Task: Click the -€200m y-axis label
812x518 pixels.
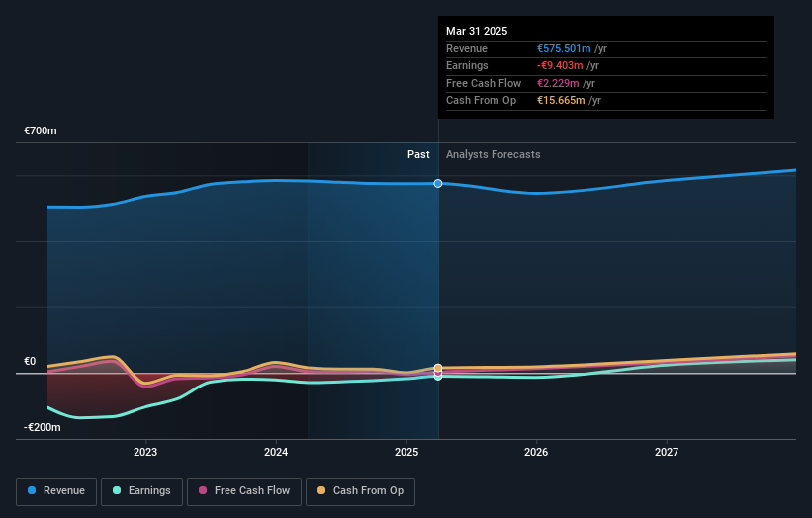Action: [x=43, y=427]
